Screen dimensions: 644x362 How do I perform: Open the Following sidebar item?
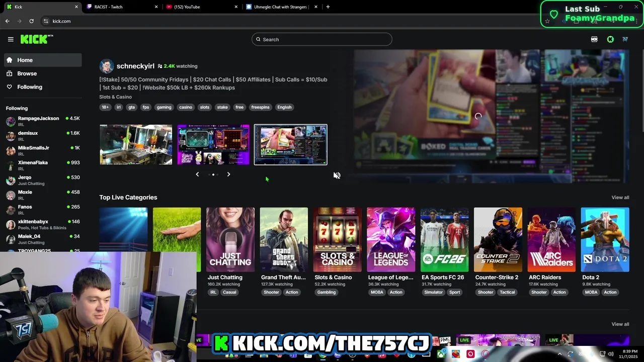tap(43, 87)
